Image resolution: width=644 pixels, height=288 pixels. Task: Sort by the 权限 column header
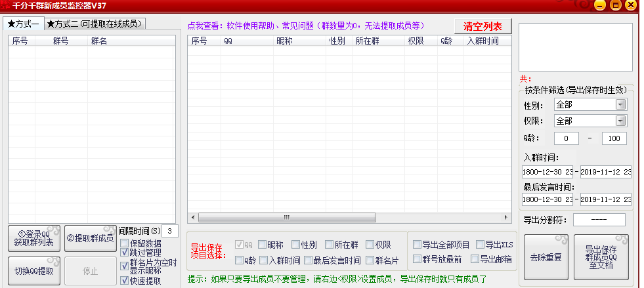[x=421, y=41]
